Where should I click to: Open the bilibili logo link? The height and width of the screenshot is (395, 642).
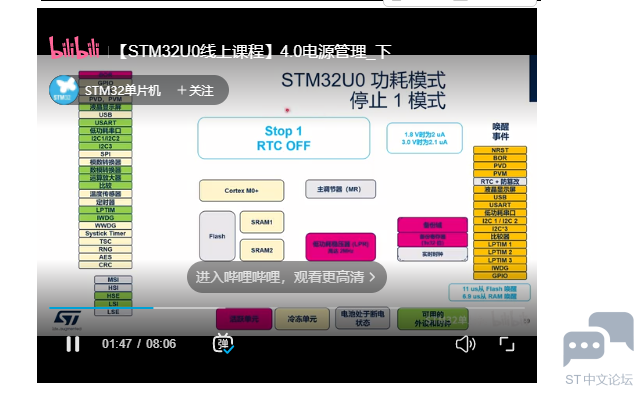75,47
